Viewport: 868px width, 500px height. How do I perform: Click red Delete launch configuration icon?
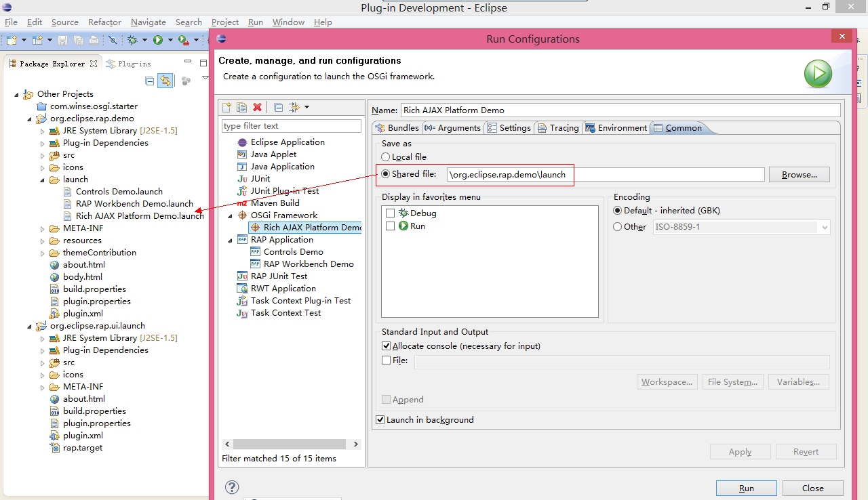coord(257,107)
